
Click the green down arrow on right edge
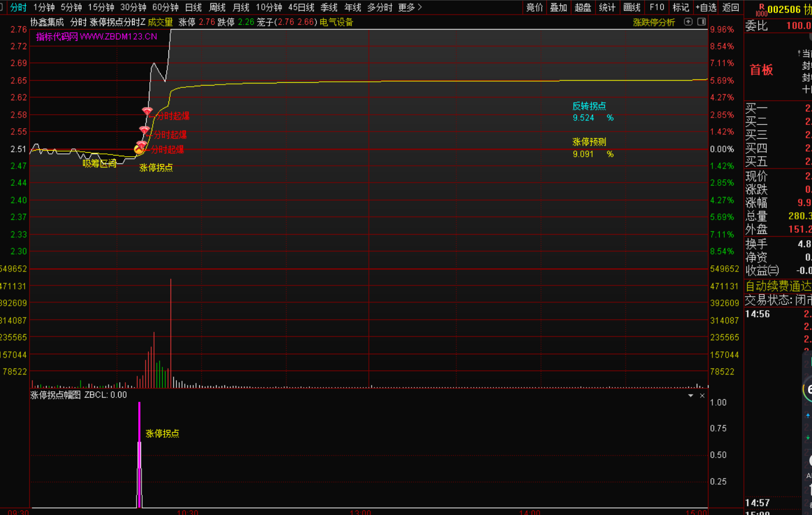pos(808,437)
